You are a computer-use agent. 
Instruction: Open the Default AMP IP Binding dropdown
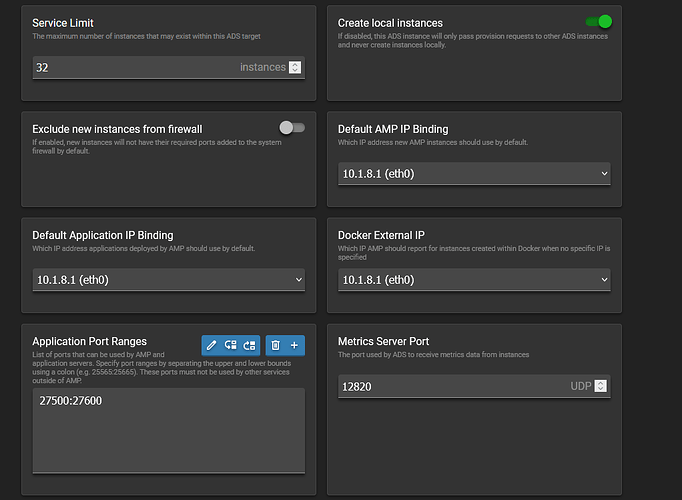474,173
